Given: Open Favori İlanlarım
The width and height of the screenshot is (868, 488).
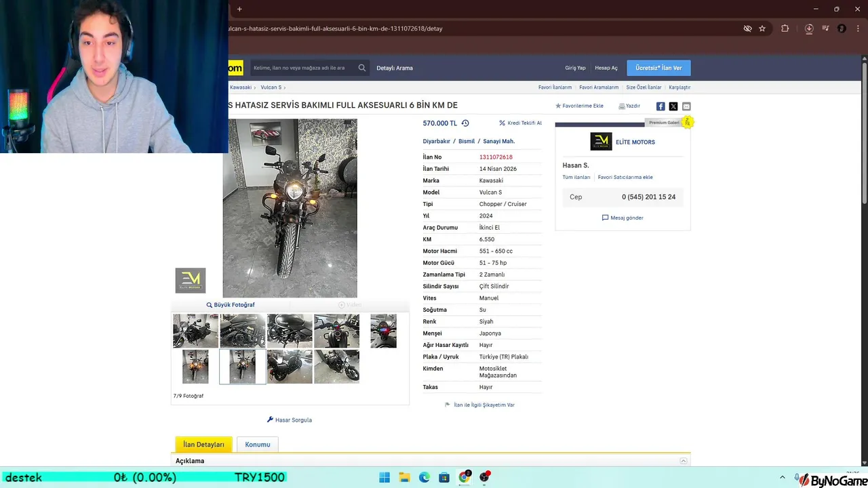Looking at the screenshot, I should pos(555,87).
